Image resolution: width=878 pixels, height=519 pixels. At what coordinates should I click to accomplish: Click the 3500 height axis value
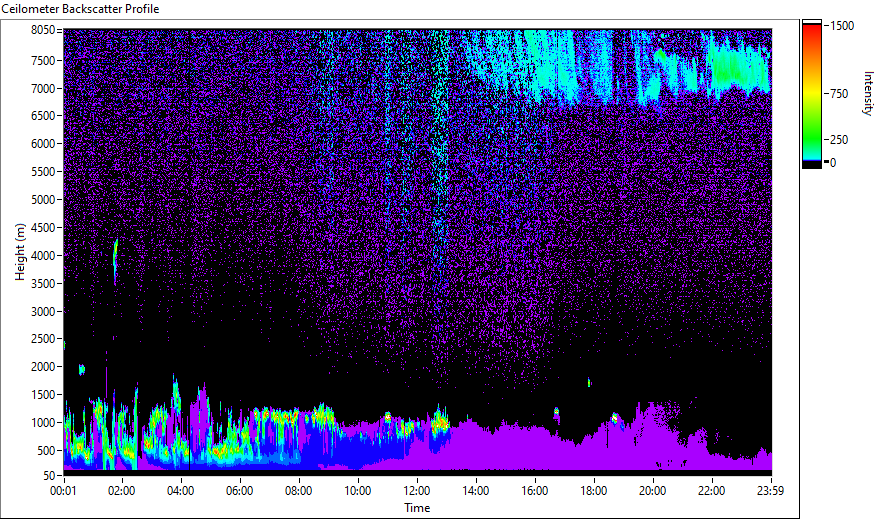point(43,284)
